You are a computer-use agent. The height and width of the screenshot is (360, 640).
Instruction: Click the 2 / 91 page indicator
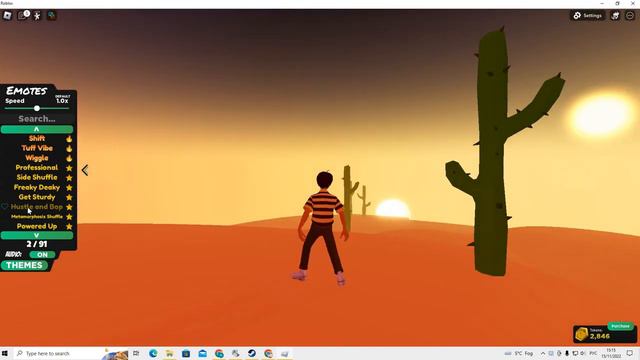point(37,244)
